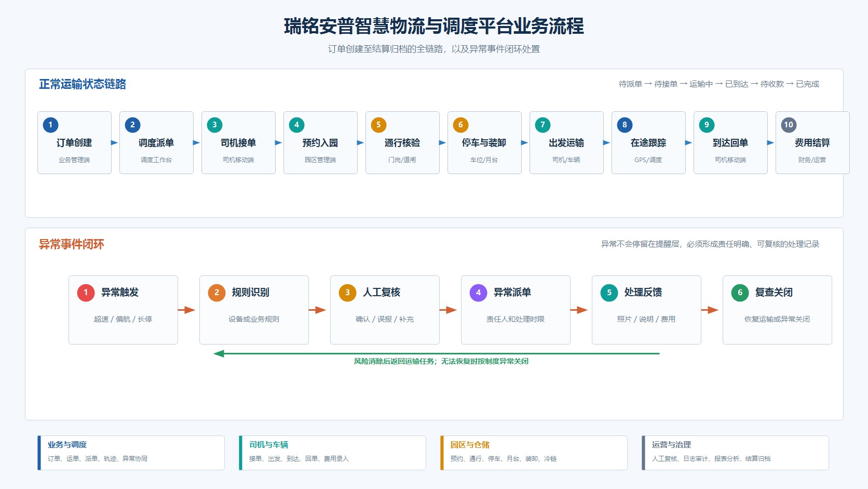This screenshot has height=489, width=868.
Task: Click the status chain text 待派单 → 待接单
Action: tap(648, 84)
